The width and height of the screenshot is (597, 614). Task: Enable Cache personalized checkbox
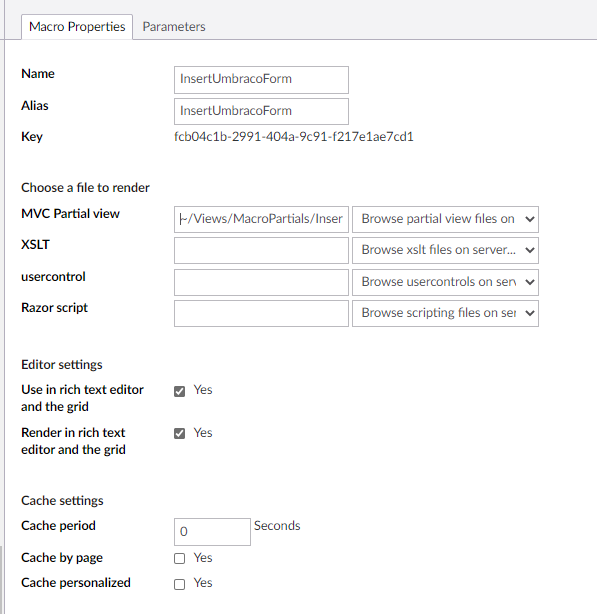179,584
